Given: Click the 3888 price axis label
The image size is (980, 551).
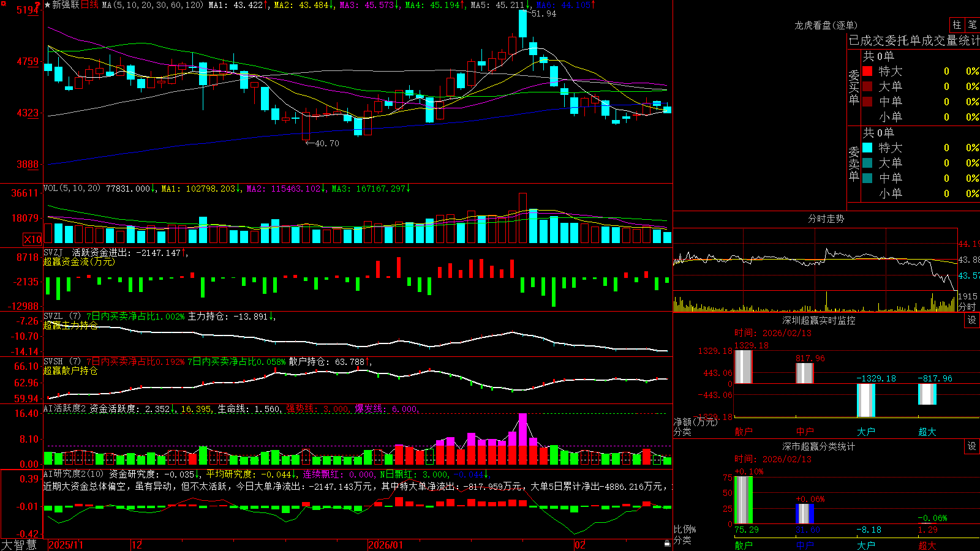Looking at the screenshot, I should [28, 165].
